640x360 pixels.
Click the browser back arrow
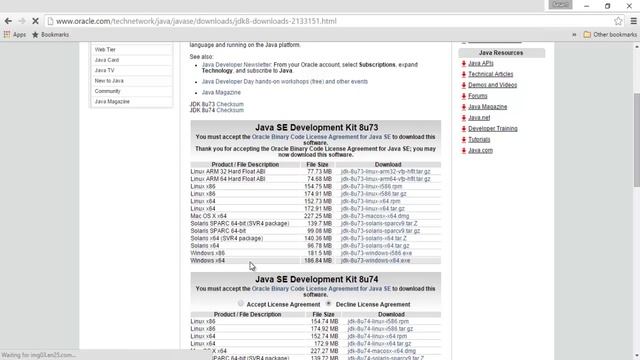(8, 21)
